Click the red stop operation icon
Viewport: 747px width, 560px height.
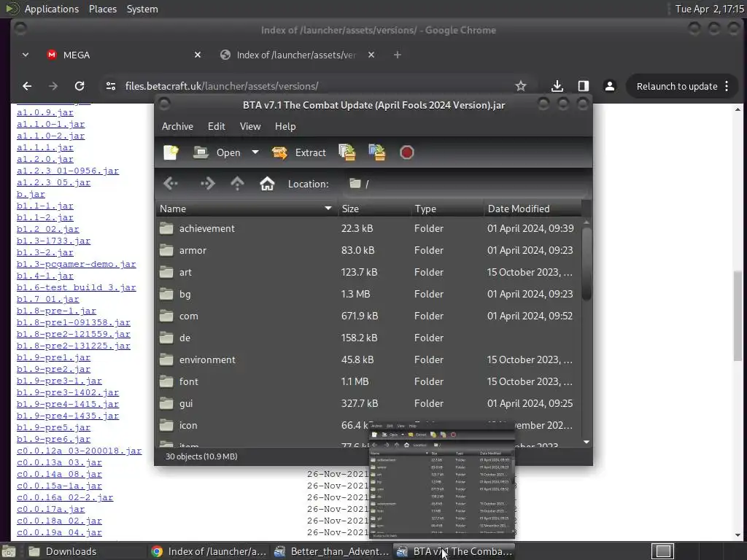point(407,152)
